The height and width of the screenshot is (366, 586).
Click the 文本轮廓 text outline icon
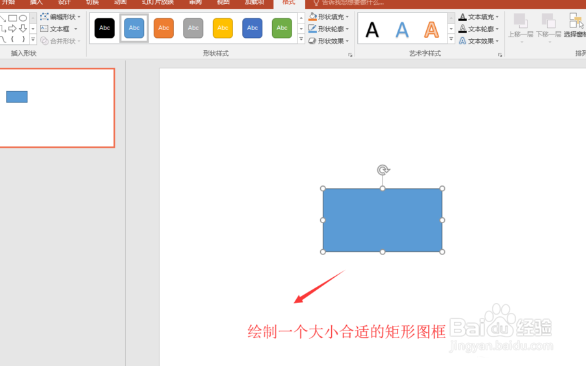(463, 29)
